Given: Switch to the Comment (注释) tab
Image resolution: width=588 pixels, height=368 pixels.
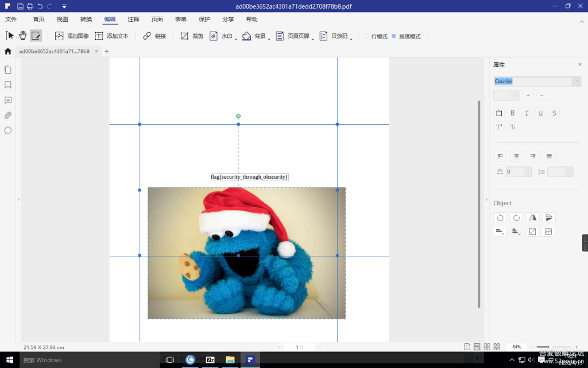Looking at the screenshot, I should pyautogui.click(x=133, y=20).
